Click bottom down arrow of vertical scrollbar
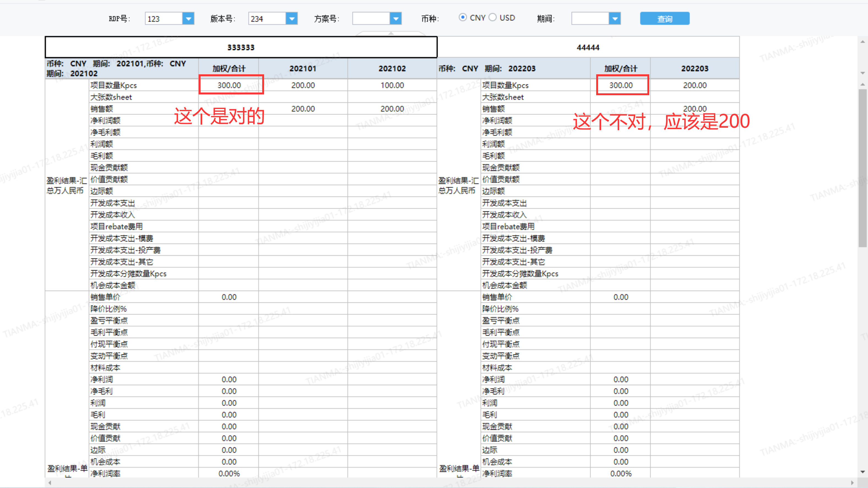Screen dimensions: 868x488 pos(862,472)
